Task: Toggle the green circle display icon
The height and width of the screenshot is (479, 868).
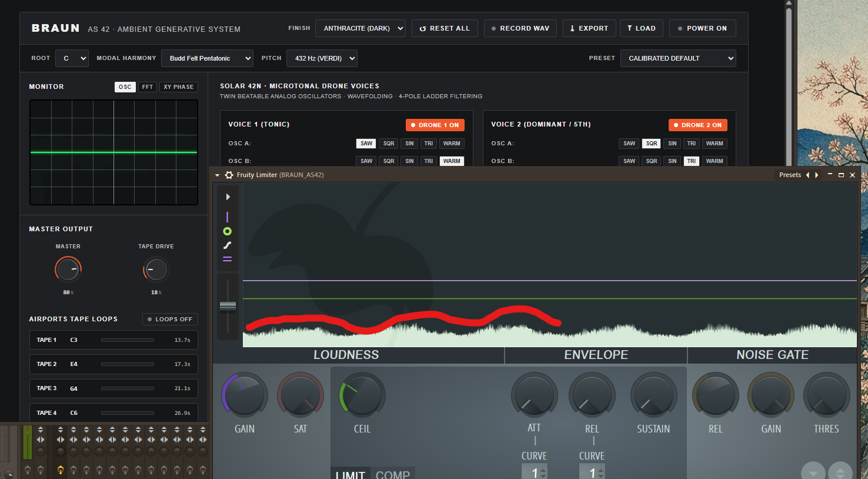Action: 228,231
